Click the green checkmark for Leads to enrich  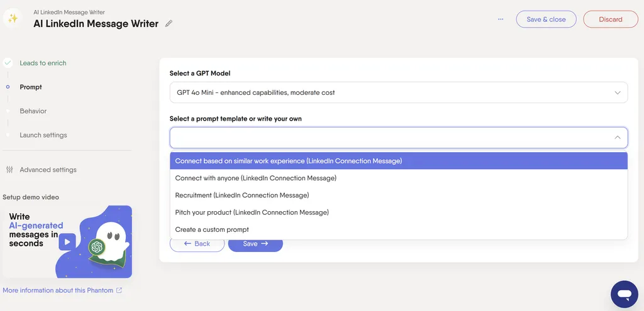click(8, 63)
